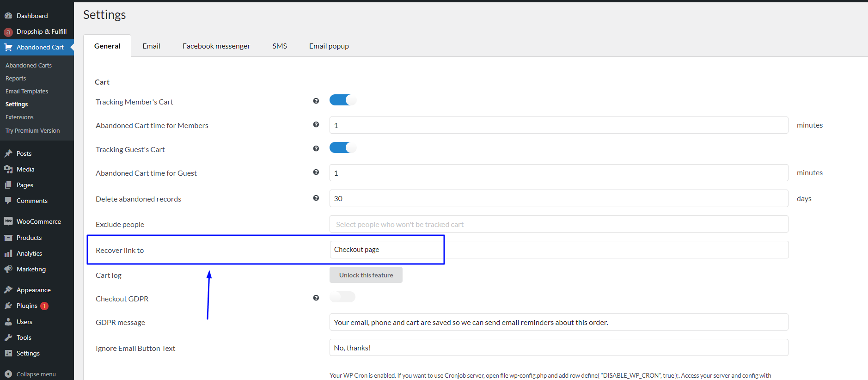Switch to the Facebook messenger tab
The image size is (868, 380).
coord(216,46)
